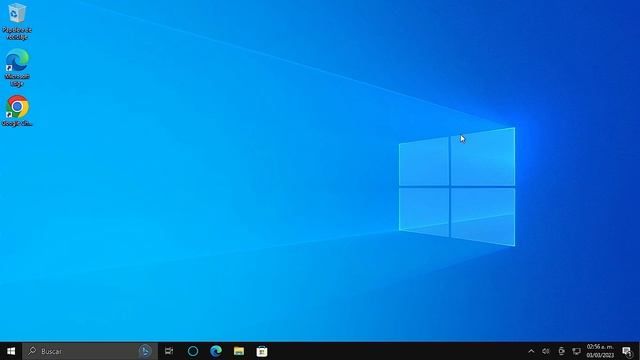Select the Google Chrome desktop shortcut
This screenshot has height=360, width=640.
coord(17,111)
